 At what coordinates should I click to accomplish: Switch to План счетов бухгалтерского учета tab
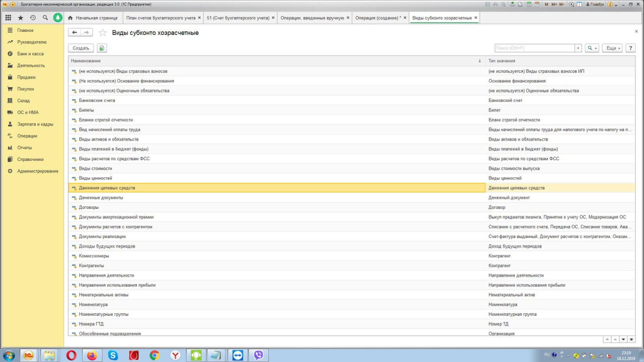tap(161, 18)
